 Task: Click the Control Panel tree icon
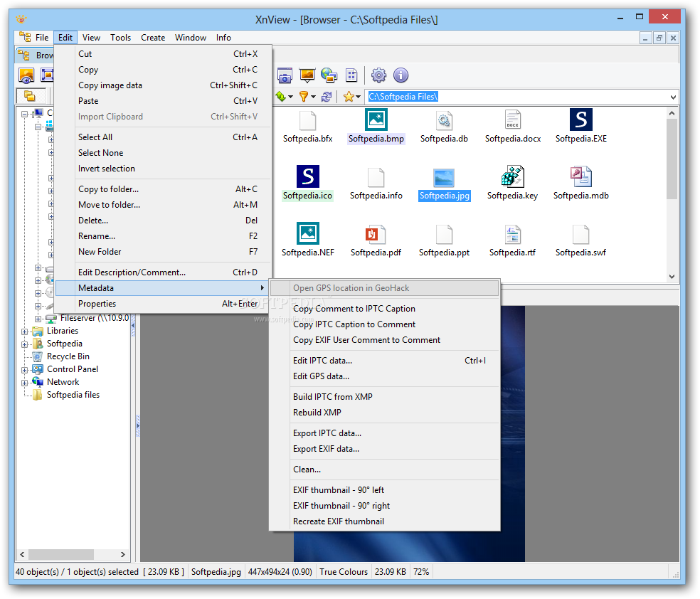38,369
